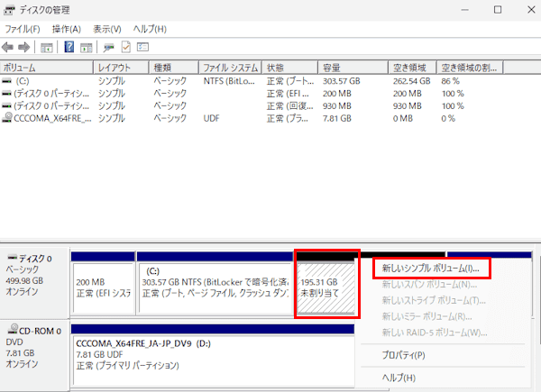Click the 303.57 GB capacity cell
The height and width of the screenshot is (392, 541).
click(x=341, y=81)
